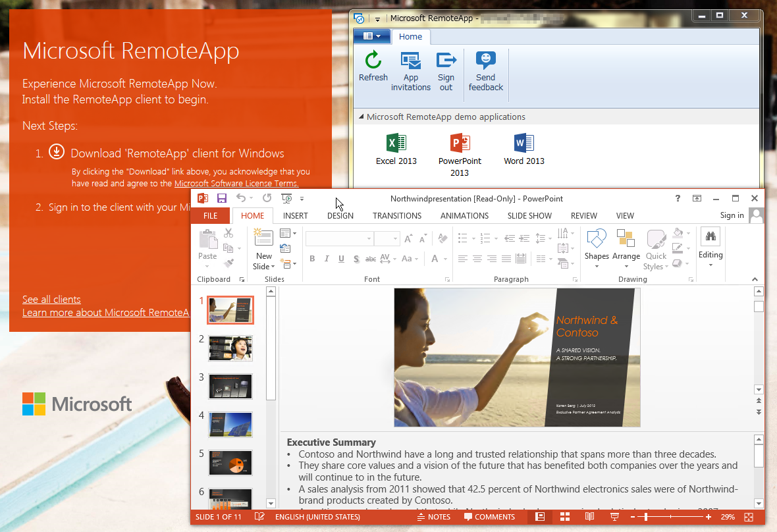
Task: Click the See all clients link
Action: pos(51,299)
